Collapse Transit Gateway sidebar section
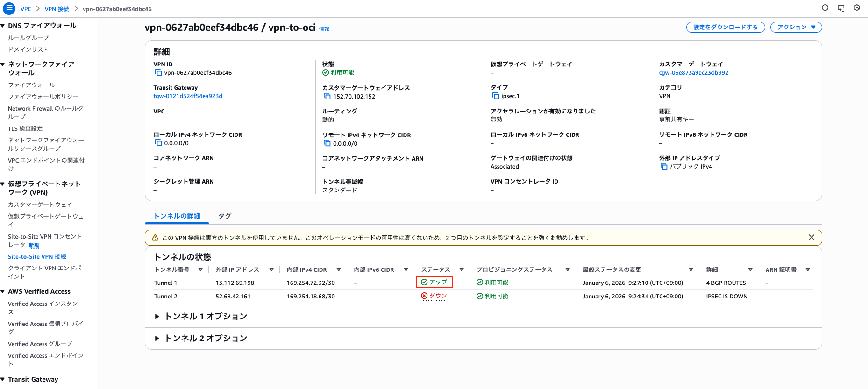This screenshot has height=389, width=868. click(3, 379)
